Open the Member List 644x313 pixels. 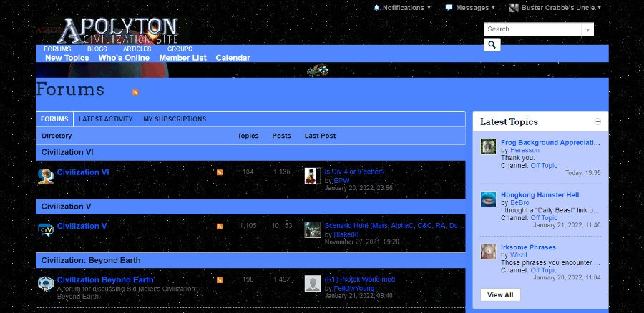pos(182,58)
